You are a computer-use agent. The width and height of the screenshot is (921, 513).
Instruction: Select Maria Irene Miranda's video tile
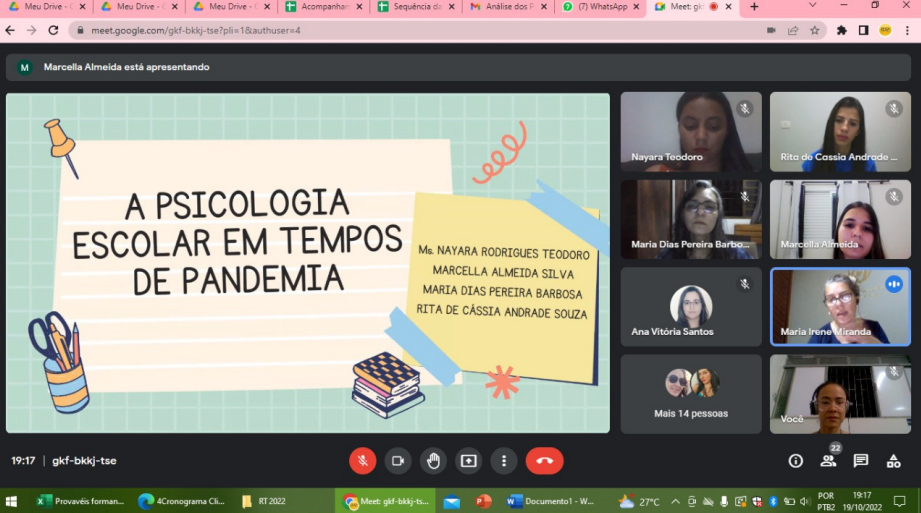click(x=840, y=307)
